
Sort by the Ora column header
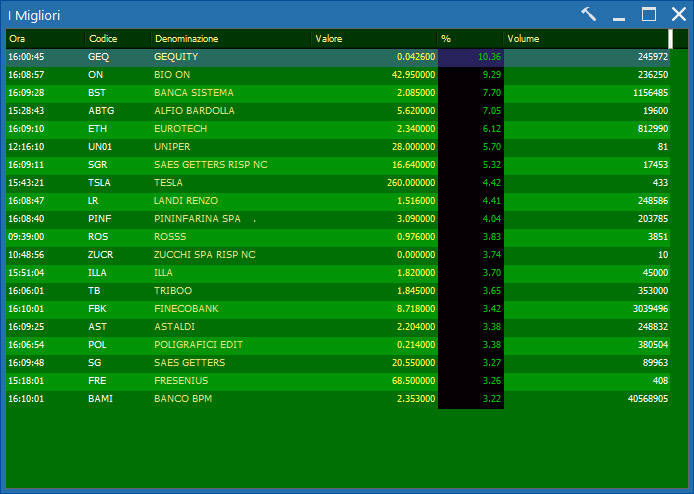coord(45,39)
